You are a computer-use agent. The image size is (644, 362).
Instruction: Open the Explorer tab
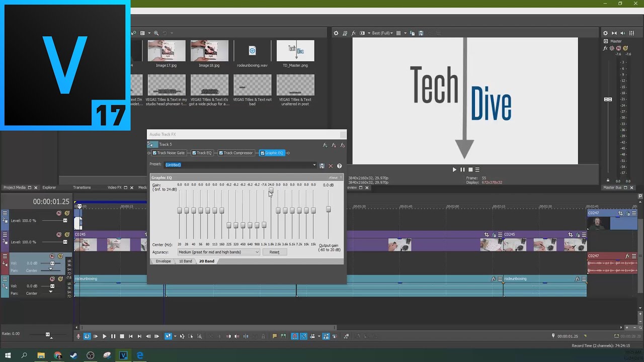[x=49, y=188]
